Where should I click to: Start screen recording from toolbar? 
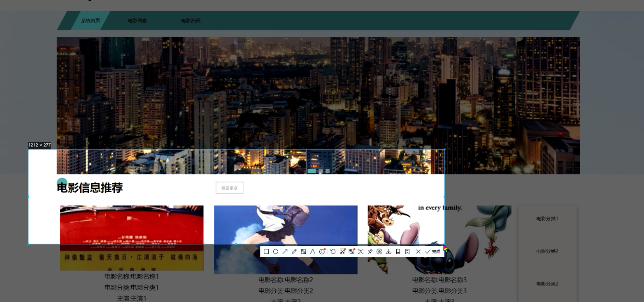pos(379,251)
